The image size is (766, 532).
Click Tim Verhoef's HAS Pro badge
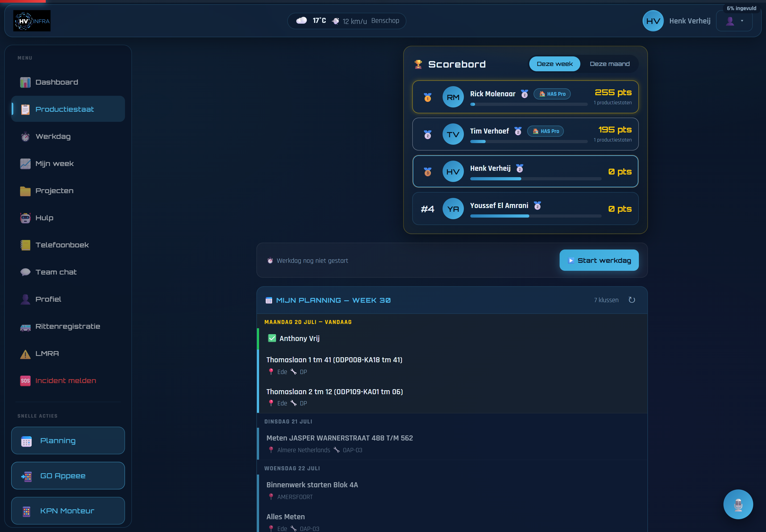tap(545, 131)
